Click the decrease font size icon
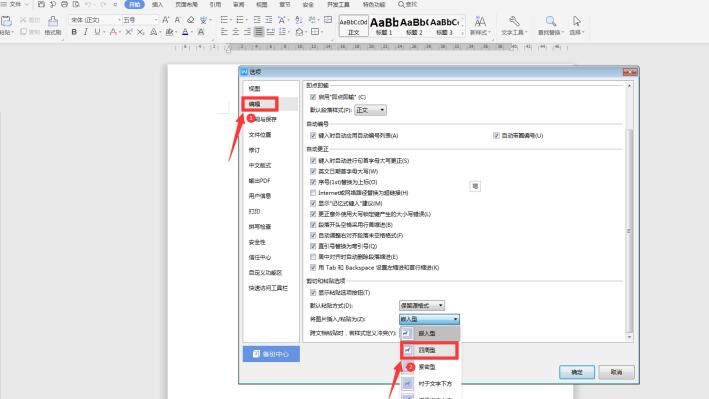 tap(178, 20)
